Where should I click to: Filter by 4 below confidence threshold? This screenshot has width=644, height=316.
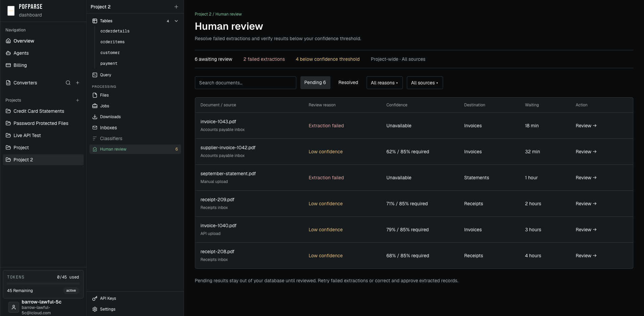(x=328, y=59)
